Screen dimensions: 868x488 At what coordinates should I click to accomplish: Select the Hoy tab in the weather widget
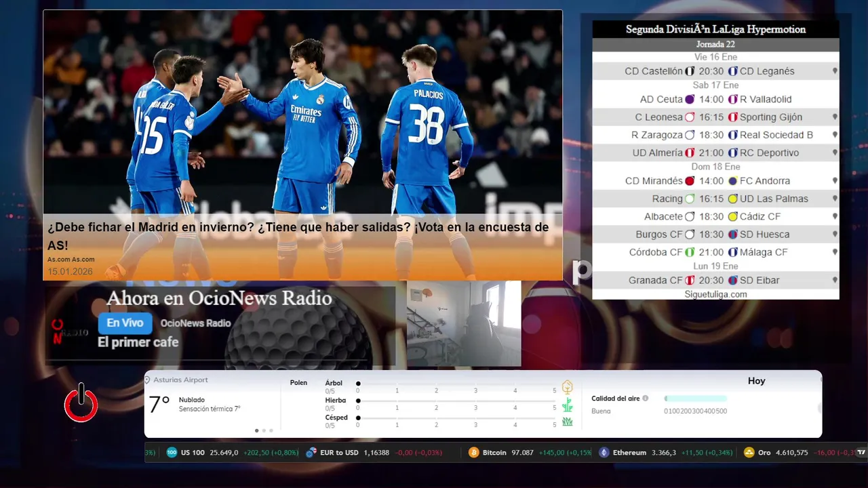pos(757,381)
